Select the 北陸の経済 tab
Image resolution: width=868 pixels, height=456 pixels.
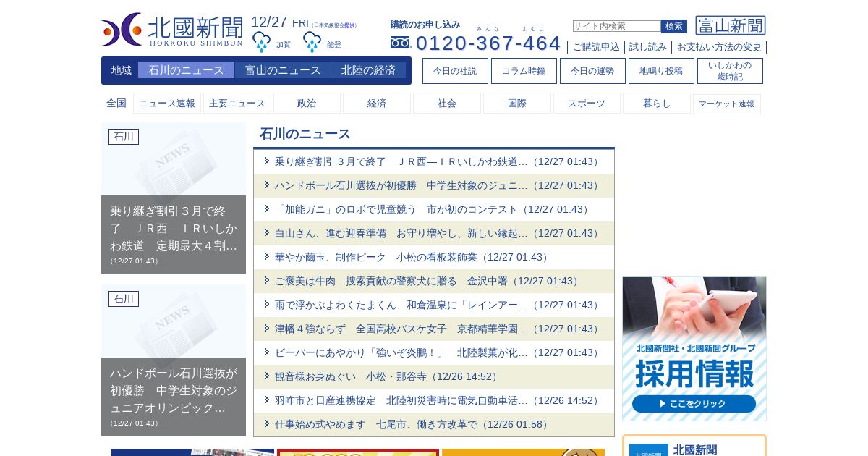pos(368,70)
